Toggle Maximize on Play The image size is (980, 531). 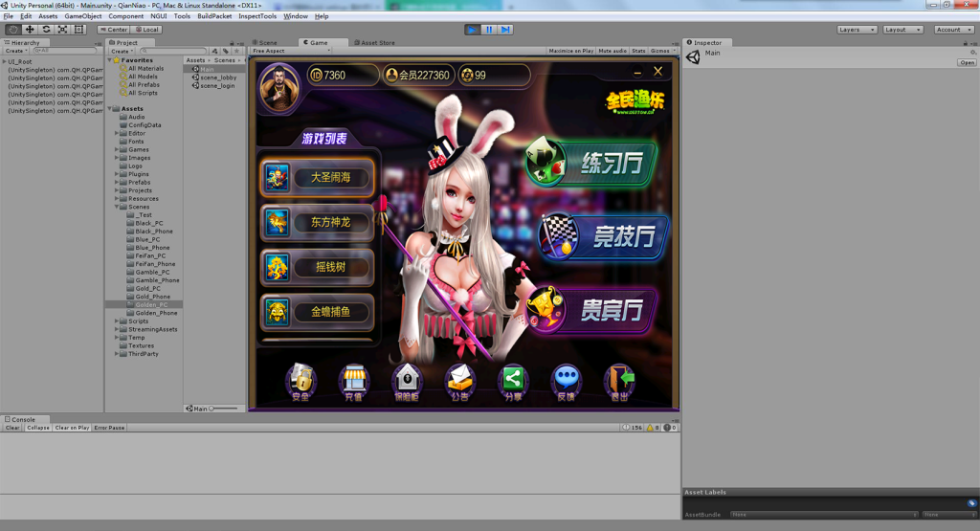(x=571, y=51)
